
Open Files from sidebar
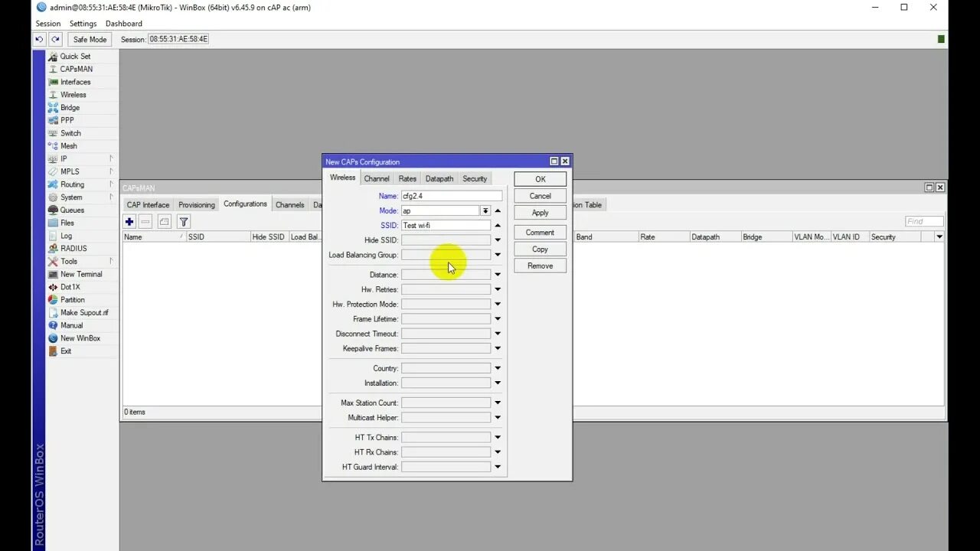[67, 223]
